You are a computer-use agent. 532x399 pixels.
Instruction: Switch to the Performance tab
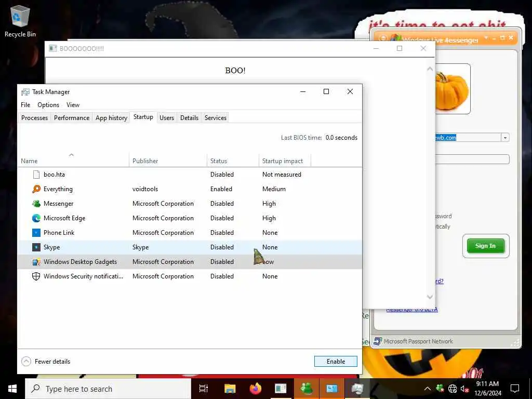click(x=72, y=118)
